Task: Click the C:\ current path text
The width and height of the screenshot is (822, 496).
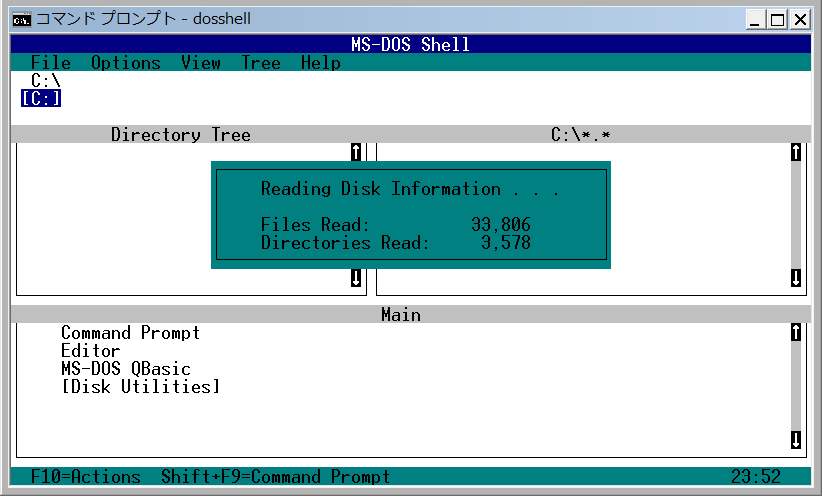Action: 46,80
